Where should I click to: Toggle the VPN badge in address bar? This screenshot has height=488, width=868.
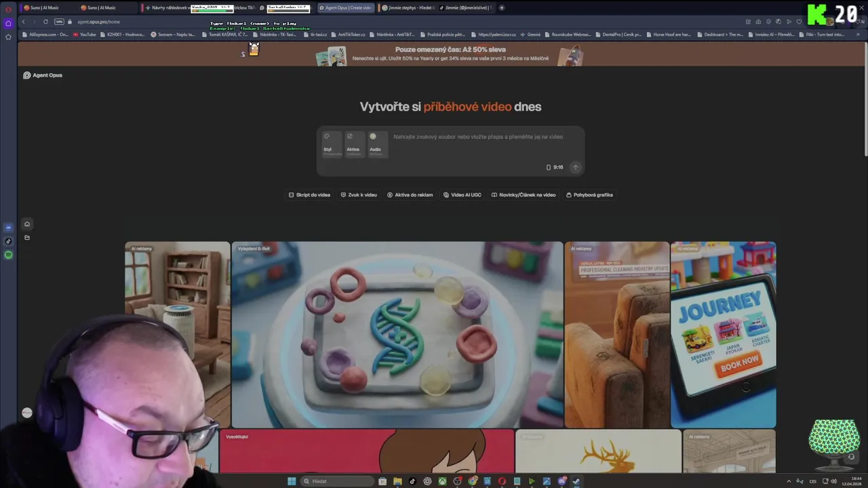click(59, 22)
